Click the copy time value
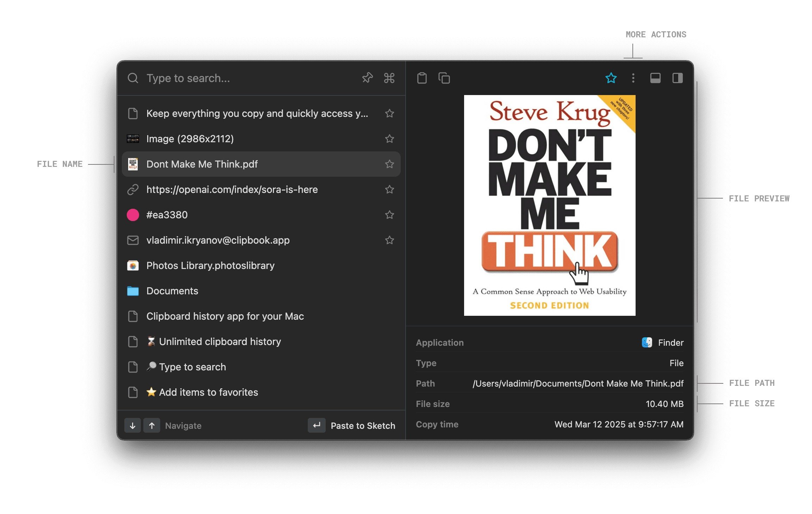 tap(619, 424)
